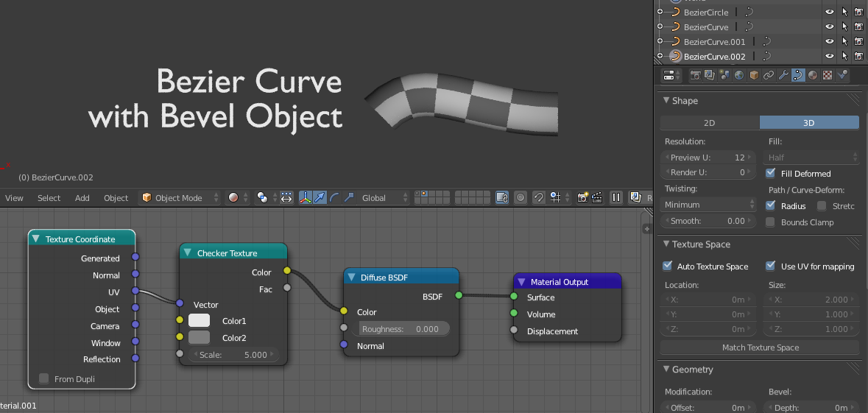Collapse the Diffuse BSDF node

pyautogui.click(x=351, y=278)
